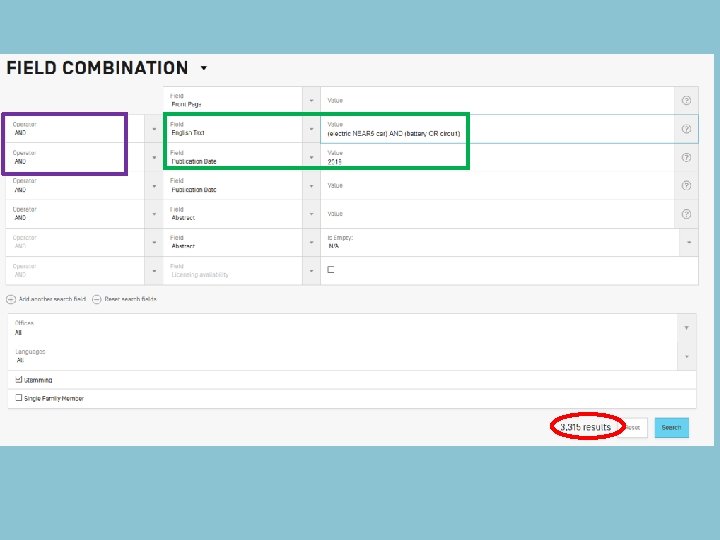The image size is (720, 540).
Task: Click help icon on first Abstract row
Action: tap(686, 214)
